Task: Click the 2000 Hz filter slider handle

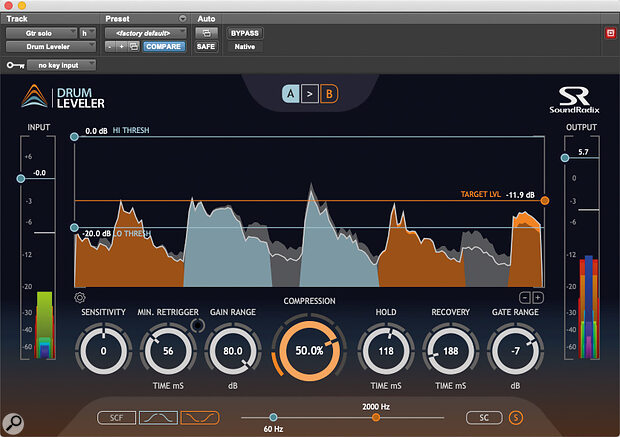Action: click(x=376, y=417)
